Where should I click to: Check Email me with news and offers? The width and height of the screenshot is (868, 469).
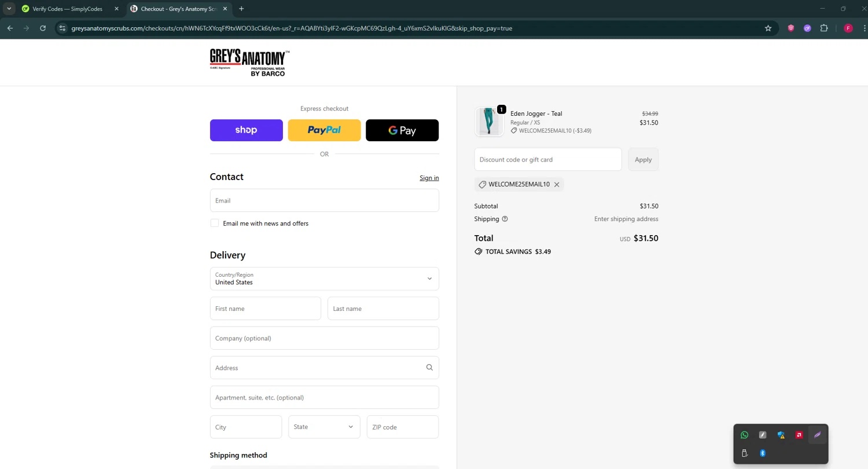click(215, 223)
